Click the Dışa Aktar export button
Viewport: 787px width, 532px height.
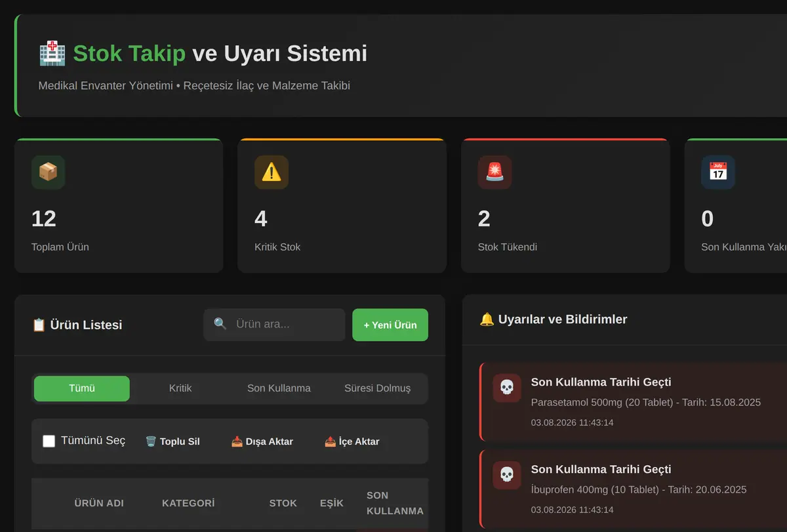pyautogui.click(x=262, y=441)
